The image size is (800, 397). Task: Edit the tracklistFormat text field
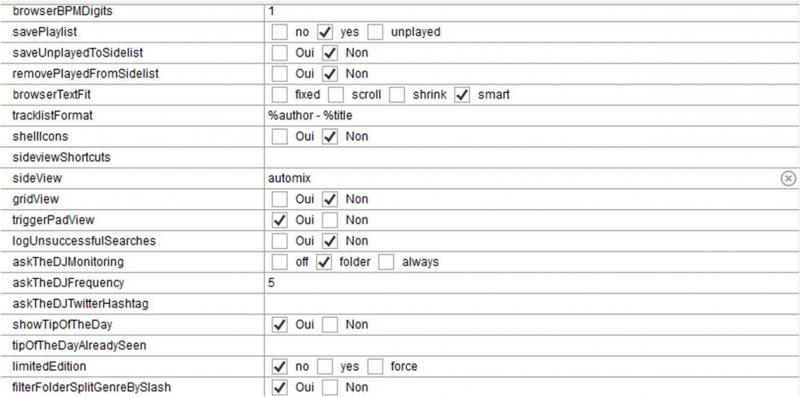tap(532, 116)
